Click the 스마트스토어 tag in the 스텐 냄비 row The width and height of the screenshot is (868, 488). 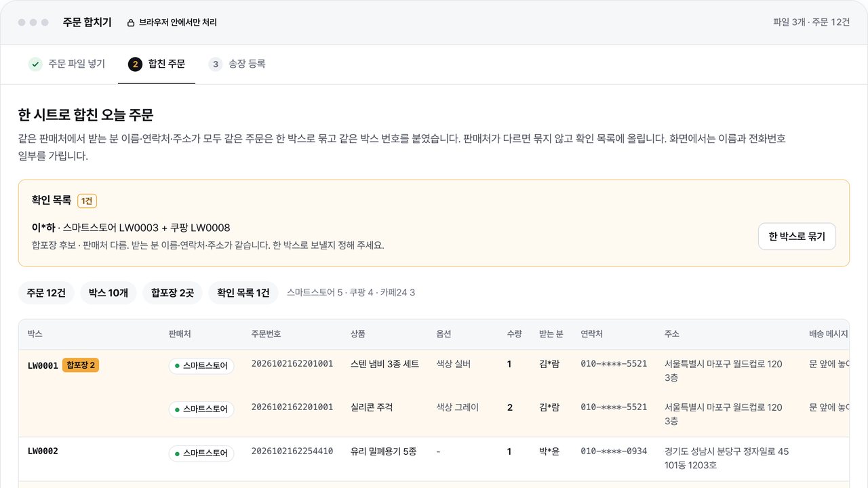[201, 366]
